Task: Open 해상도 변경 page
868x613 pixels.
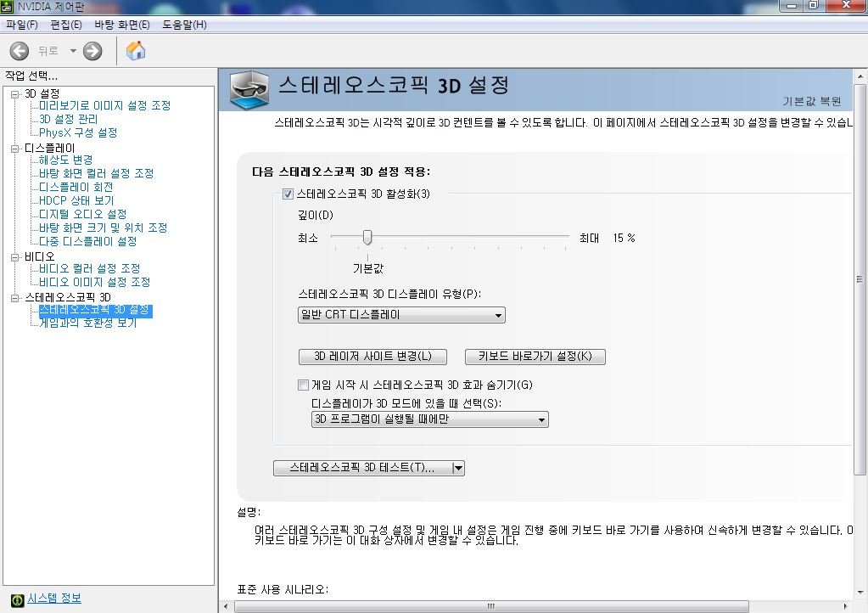Action: coord(66,160)
